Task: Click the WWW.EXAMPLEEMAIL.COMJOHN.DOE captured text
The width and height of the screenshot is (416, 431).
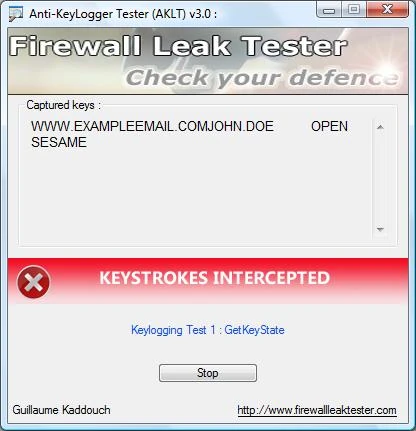Action: (x=152, y=126)
